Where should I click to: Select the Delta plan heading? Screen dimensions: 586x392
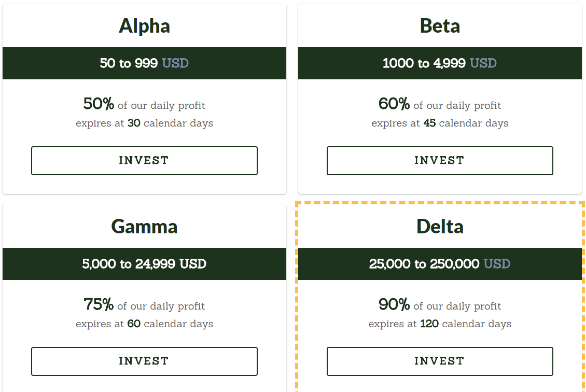[x=440, y=227]
